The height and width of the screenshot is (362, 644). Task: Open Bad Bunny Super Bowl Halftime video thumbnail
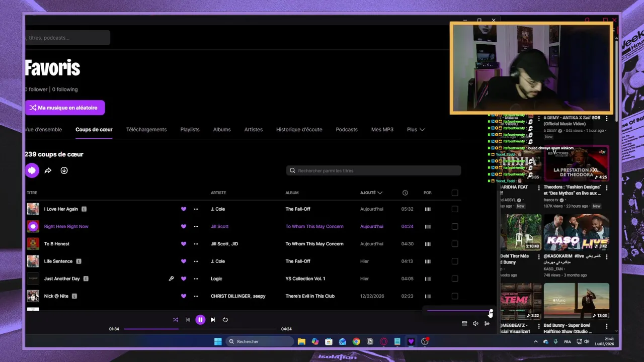576,301
